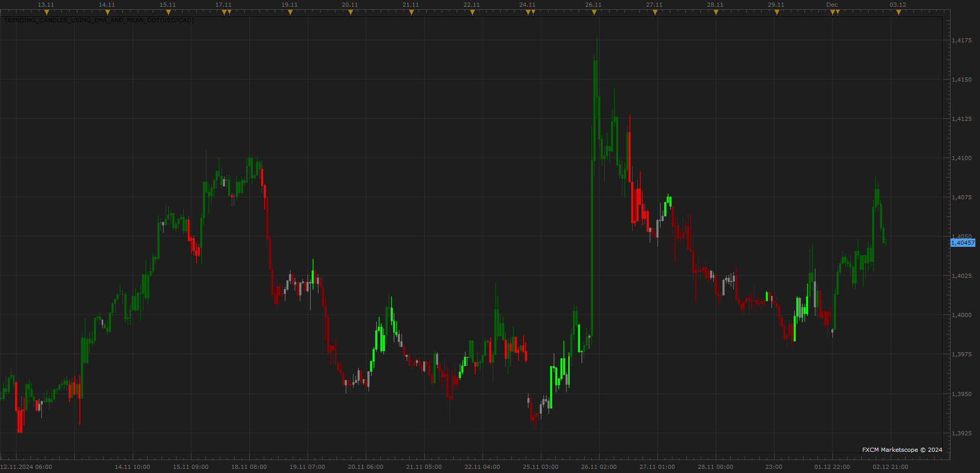
Task: Click the 1,3975 price axis label
Action: (961, 354)
